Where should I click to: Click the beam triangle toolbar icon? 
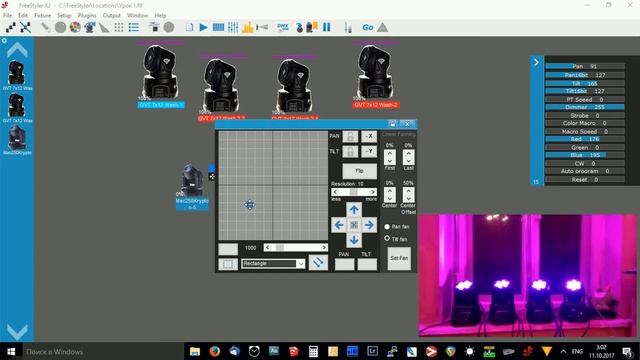pyautogui.click(x=104, y=27)
